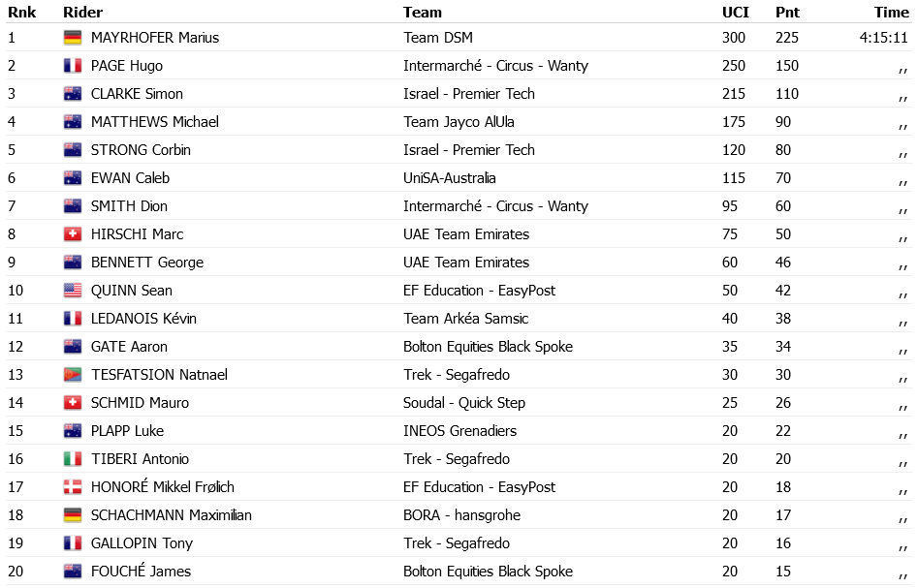Click the US flag beside Quinn Sean
This screenshot has width=918, height=588.
(x=72, y=291)
